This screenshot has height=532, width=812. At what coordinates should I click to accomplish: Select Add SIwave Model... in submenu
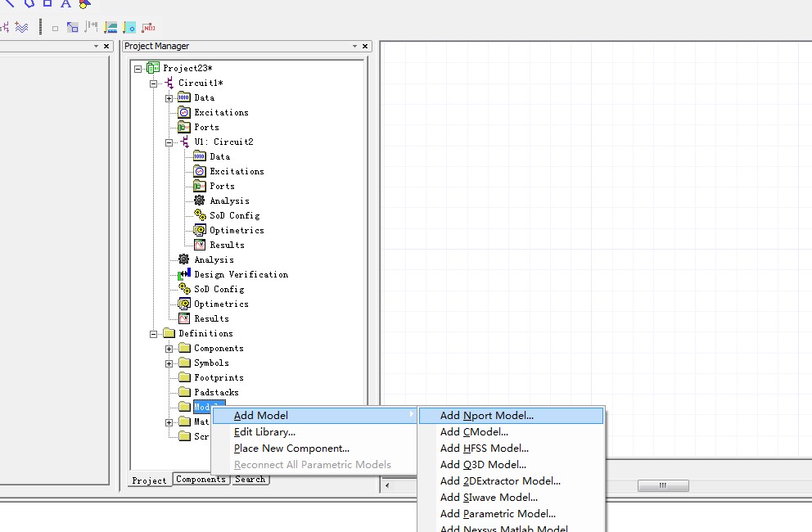(x=511, y=498)
